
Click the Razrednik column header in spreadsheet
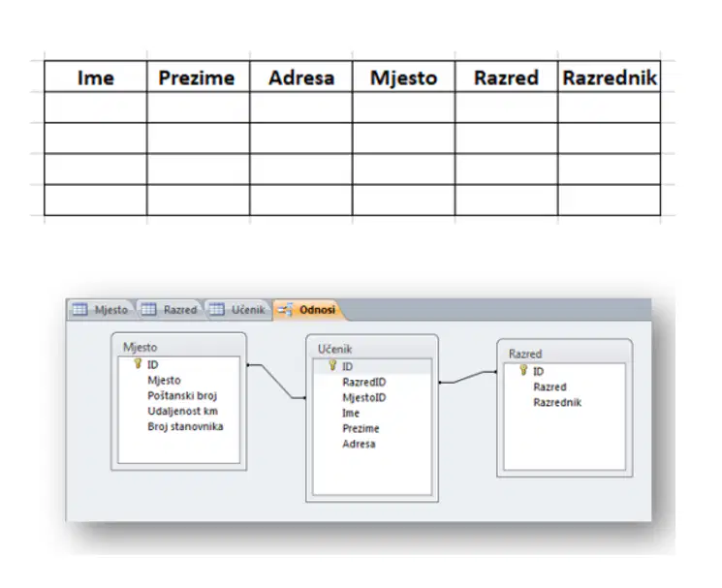[610, 77]
